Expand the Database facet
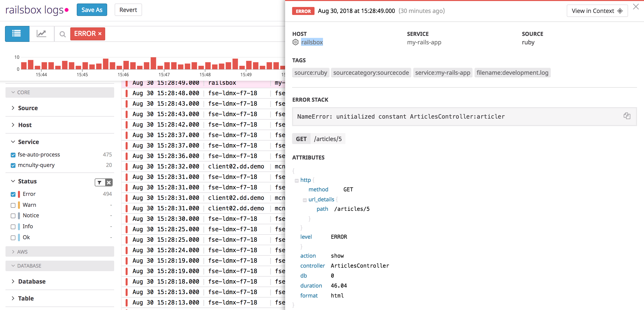Screen dimensions: 644x310 13,281
